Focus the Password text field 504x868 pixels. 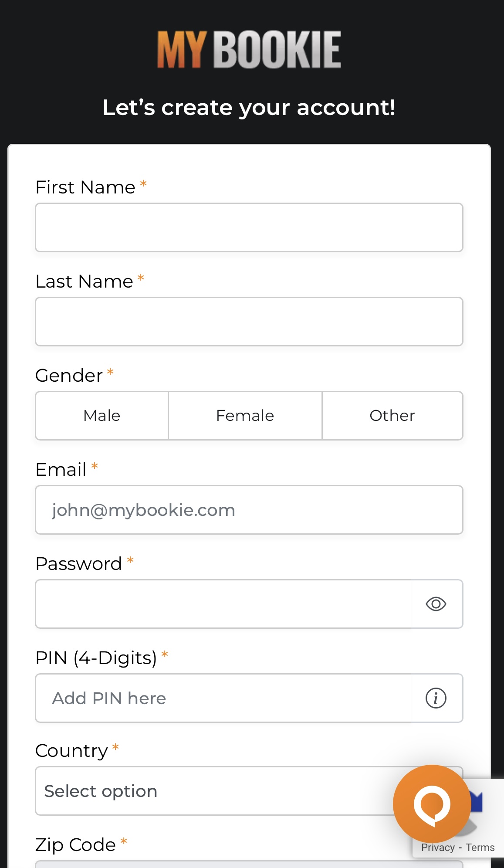[x=223, y=604]
